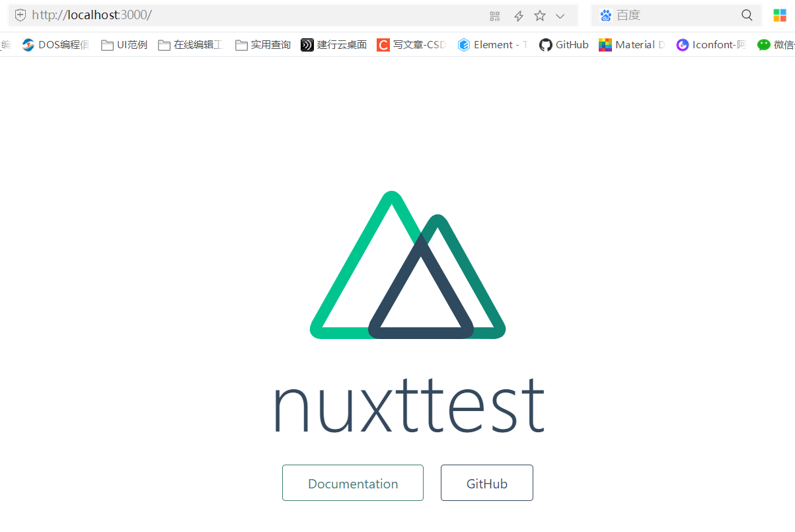Click the GitHub button below the logo

click(x=486, y=482)
